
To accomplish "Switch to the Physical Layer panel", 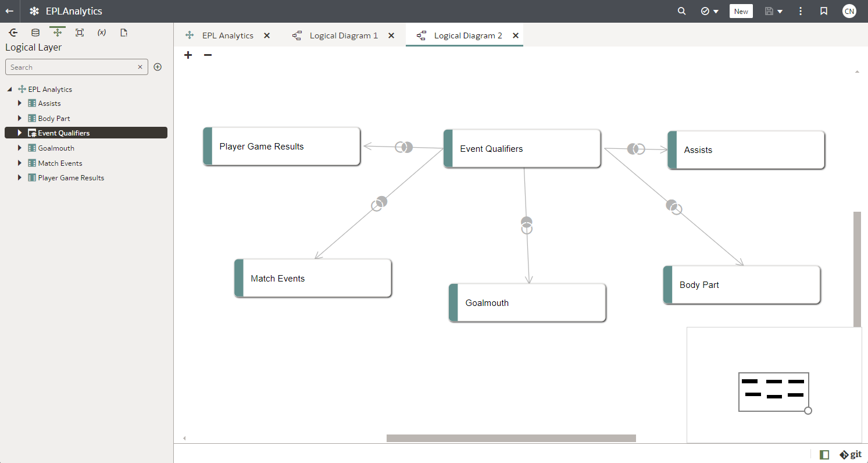I will (x=35, y=33).
